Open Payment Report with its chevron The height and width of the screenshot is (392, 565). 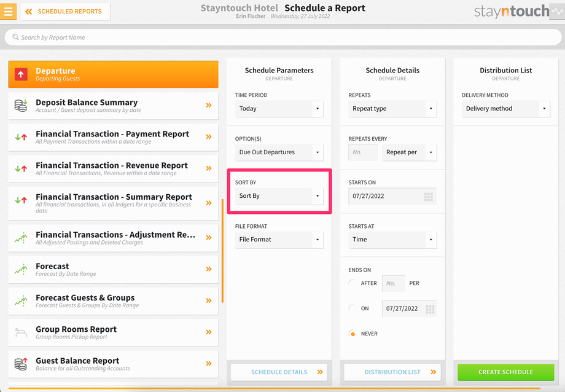[209, 136]
